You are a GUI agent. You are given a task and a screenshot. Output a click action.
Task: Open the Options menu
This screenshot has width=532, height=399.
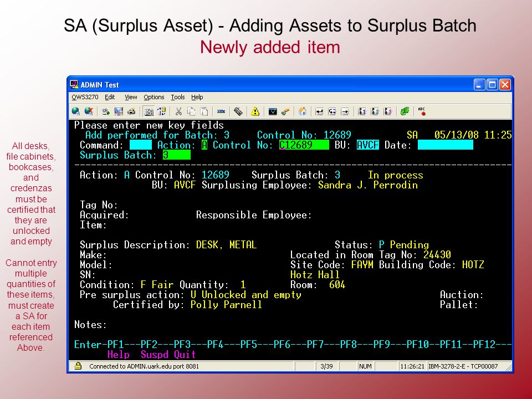(154, 97)
